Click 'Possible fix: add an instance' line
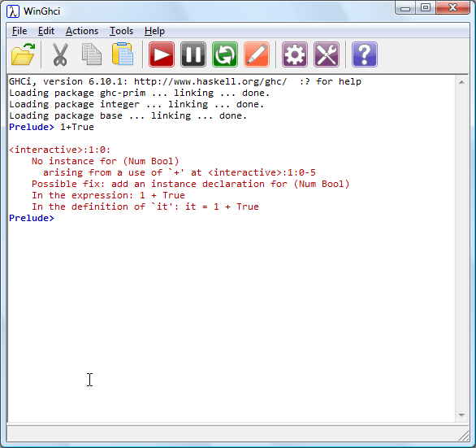 [x=191, y=184]
